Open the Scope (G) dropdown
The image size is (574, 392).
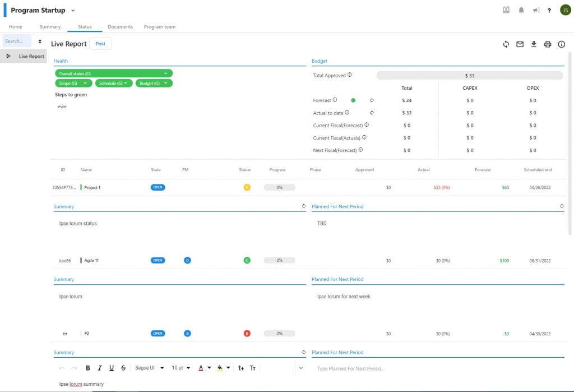pyautogui.click(x=73, y=83)
